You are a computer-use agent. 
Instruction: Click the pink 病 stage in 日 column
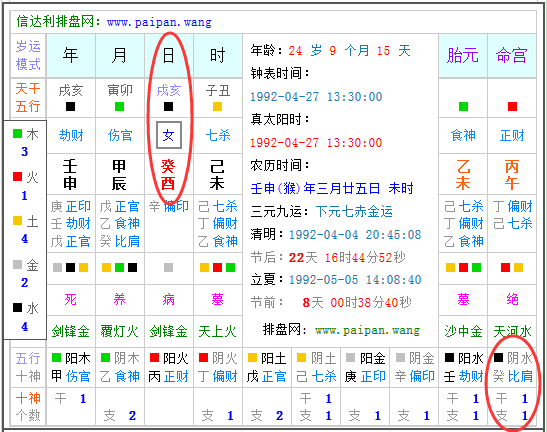click(168, 299)
